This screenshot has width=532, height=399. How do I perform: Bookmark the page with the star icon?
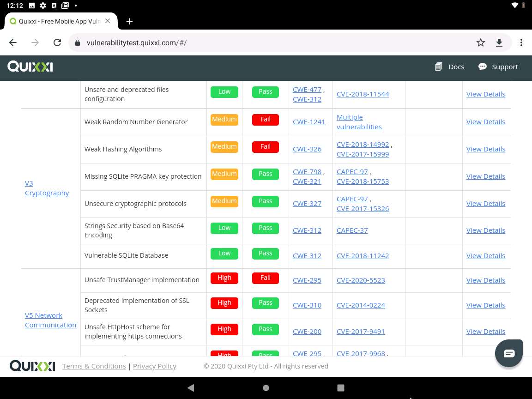[x=480, y=42]
